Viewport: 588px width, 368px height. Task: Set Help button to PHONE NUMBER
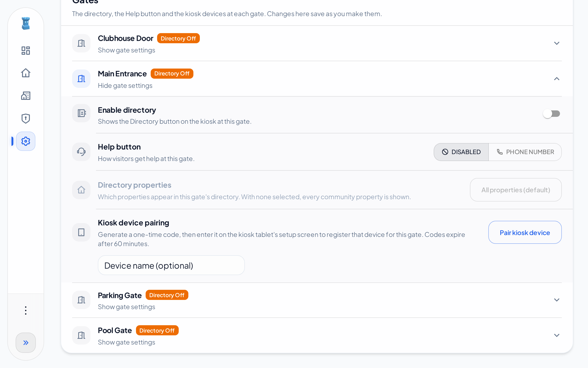click(525, 152)
